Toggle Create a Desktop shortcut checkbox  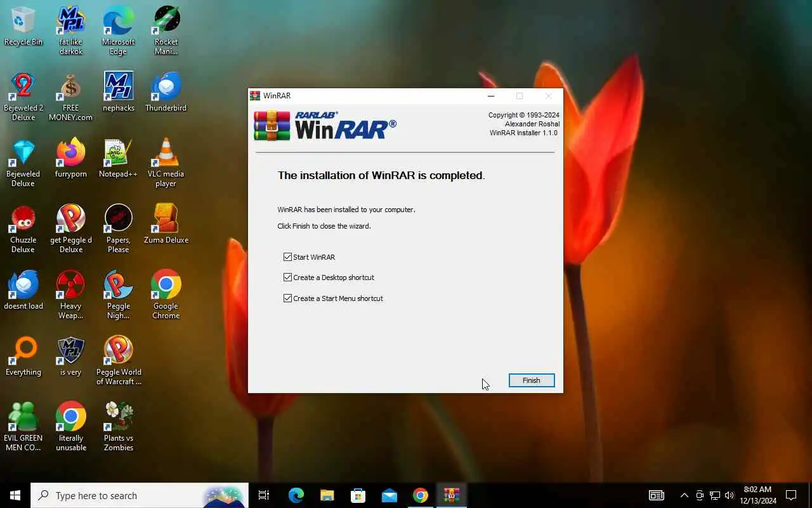pyautogui.click(x=287, y=277)
